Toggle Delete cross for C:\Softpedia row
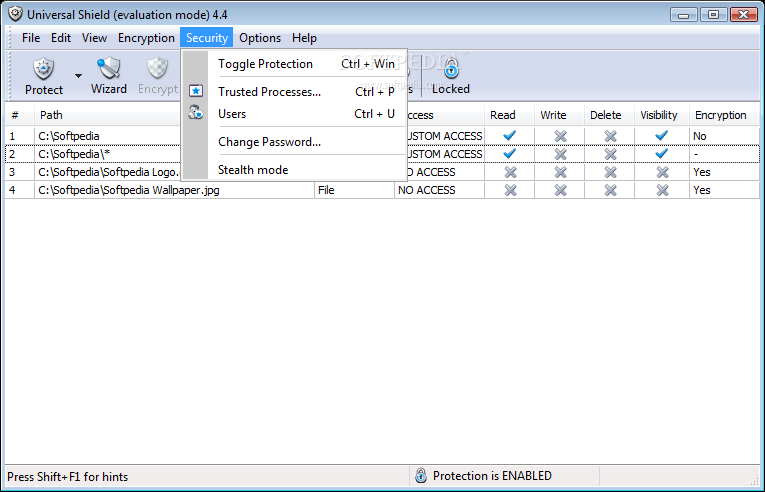 pyautogui.click(x=610, y=136)
